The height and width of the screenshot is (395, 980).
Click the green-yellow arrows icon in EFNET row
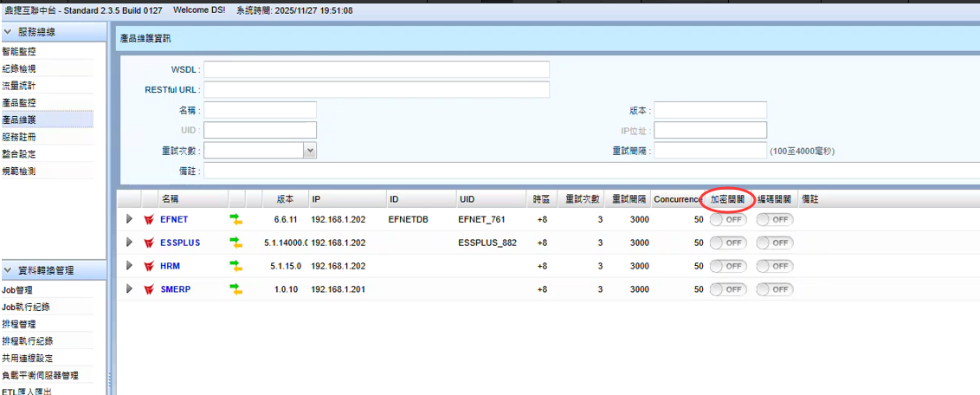tap(235, 220)
